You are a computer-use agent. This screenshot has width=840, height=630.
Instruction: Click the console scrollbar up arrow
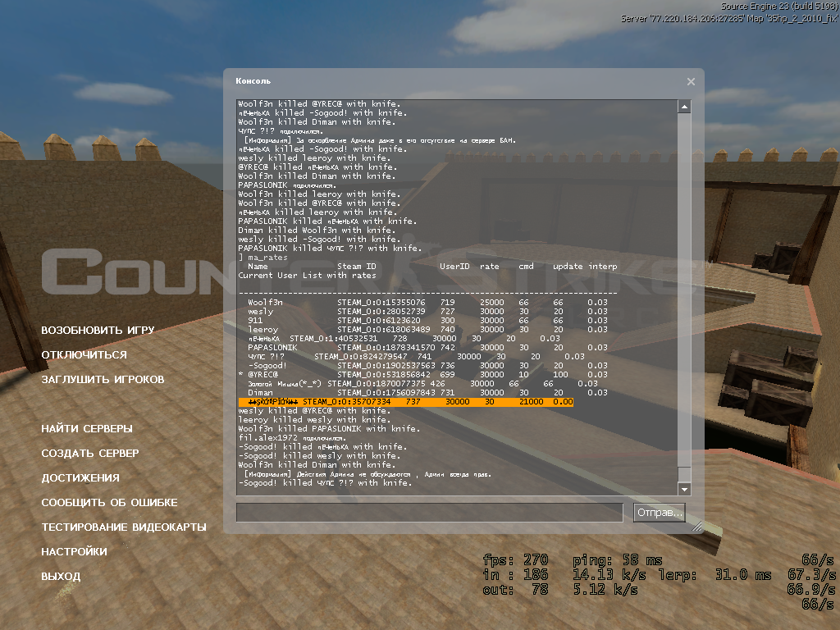(x=684, y=107)
